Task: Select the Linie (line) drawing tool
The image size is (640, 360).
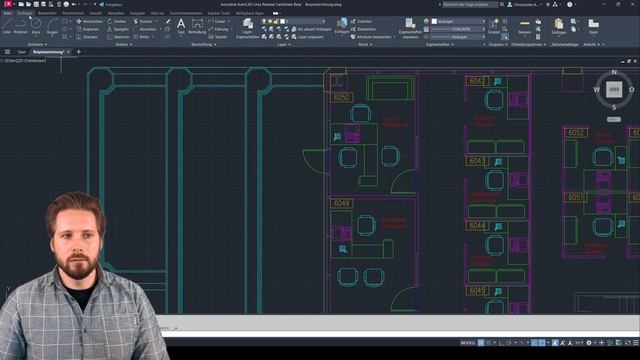Action: [7, 26]
